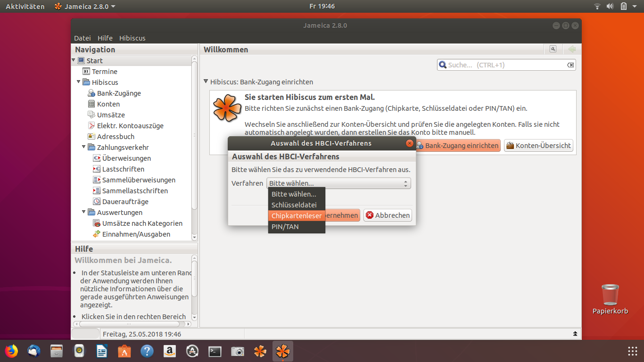
Task: Select Auswertungen in the navigation tree
Action: (120, 213)
